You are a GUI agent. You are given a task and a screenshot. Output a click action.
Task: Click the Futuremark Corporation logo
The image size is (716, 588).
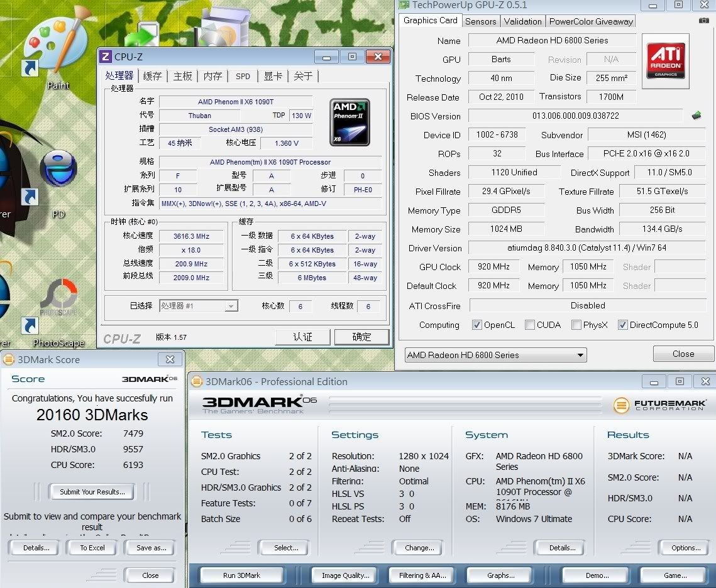[660, 405]
